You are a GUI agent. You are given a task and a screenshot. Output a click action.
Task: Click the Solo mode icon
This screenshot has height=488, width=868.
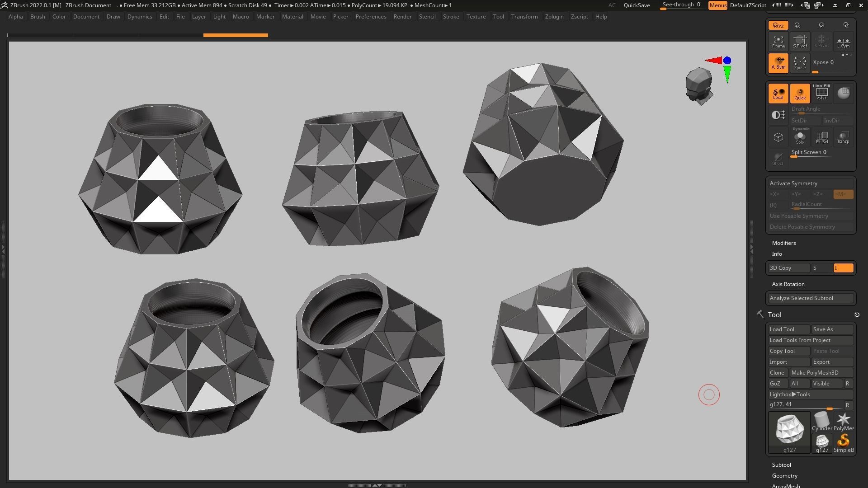click(800, 137)
